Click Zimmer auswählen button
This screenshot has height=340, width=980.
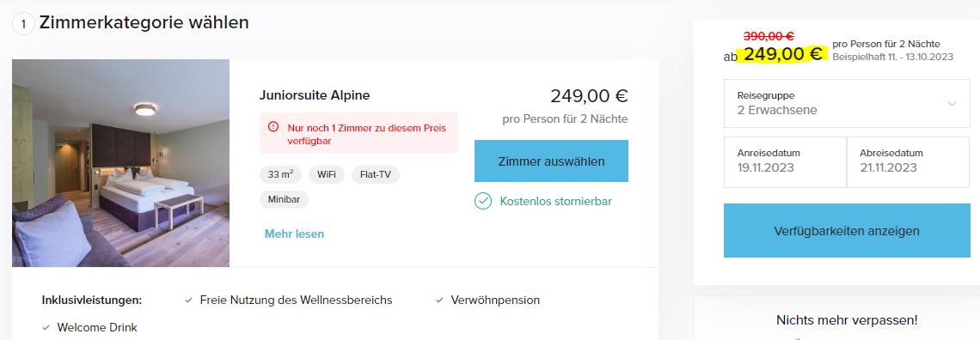[x=551, y=161]
